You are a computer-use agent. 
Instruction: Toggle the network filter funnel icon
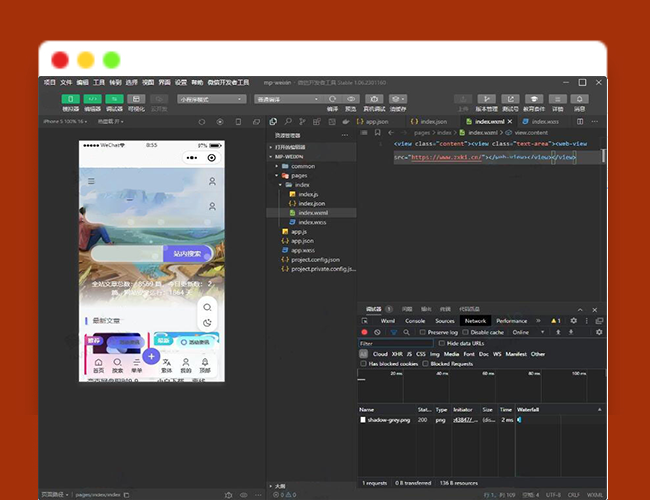[x=393, y=332]
